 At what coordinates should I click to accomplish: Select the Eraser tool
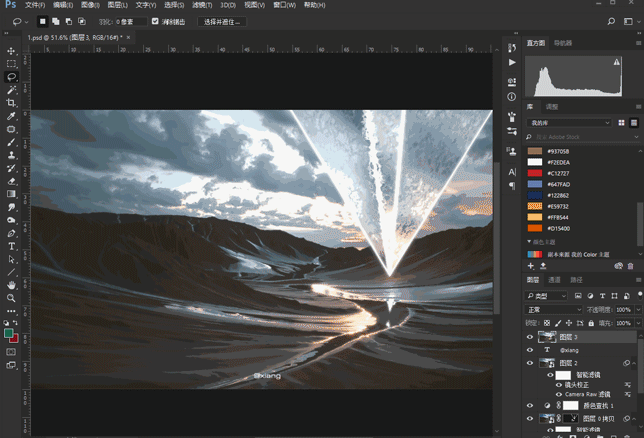[11, 181]
